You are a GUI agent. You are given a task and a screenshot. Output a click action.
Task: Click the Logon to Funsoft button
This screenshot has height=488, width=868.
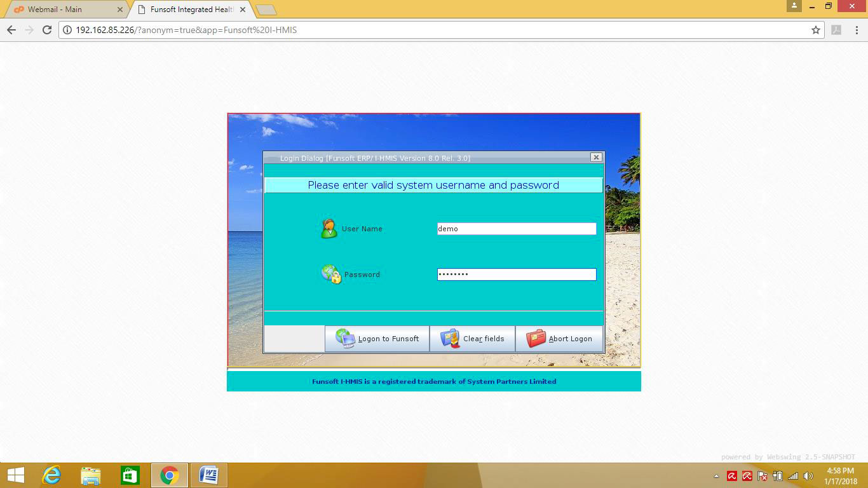coord(377,339)
